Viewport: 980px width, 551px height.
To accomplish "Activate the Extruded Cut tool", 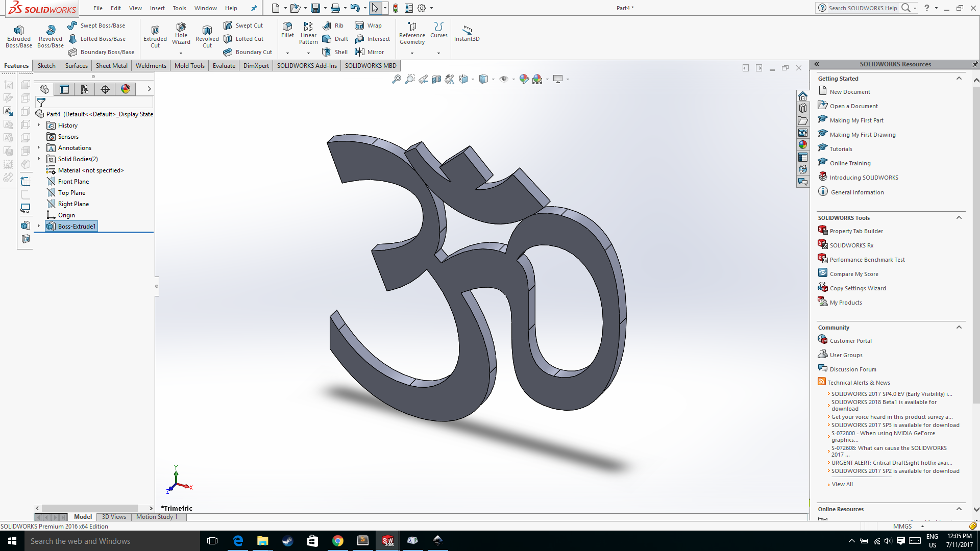I will click(x=155, y=36).
